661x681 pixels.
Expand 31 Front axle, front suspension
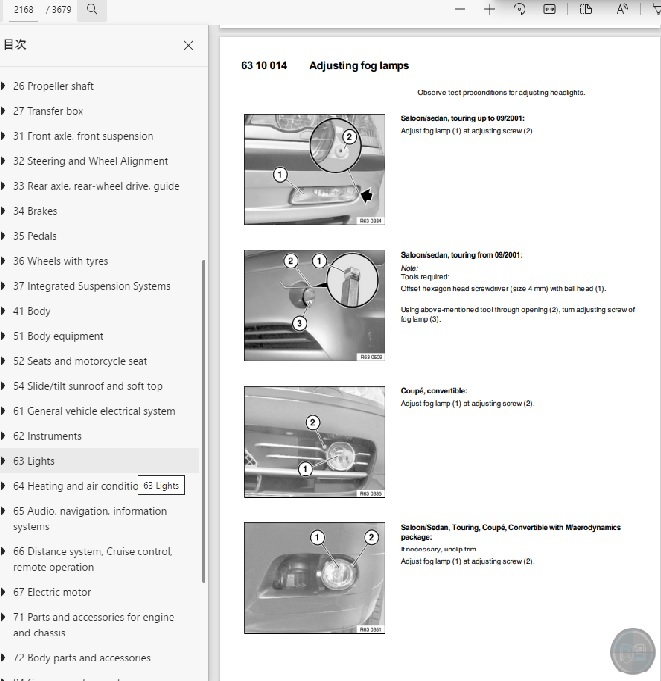pyautogui.click(x=3, y=136)
